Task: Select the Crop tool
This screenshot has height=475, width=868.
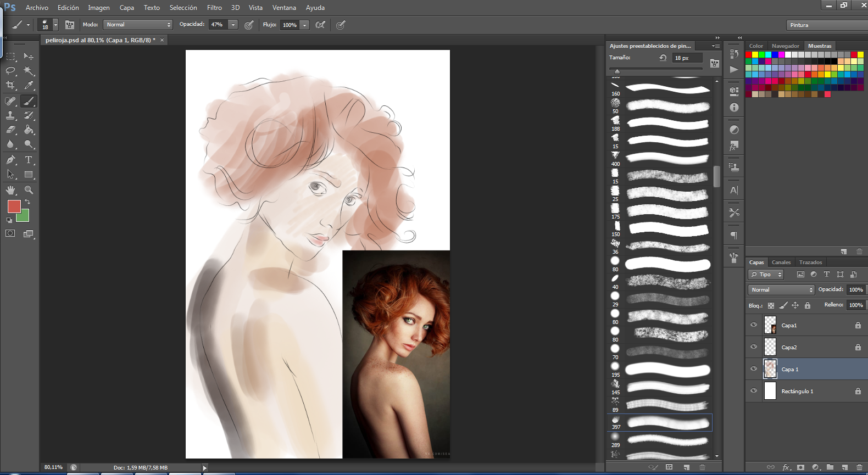Action: (10, 85)
